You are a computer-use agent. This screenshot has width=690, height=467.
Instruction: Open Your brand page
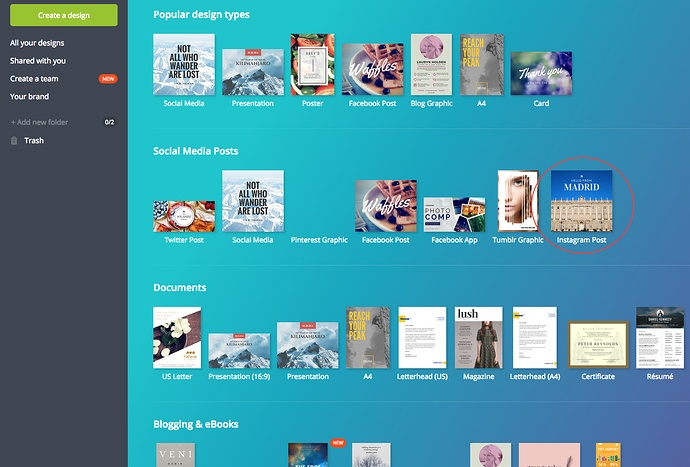coord(29,97)
